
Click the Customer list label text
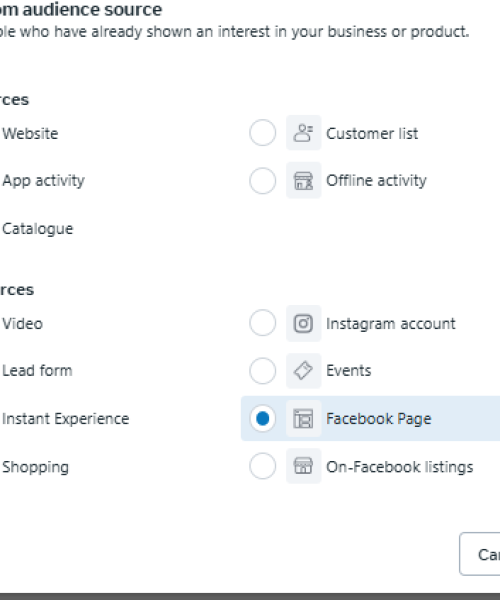point(372,134)
